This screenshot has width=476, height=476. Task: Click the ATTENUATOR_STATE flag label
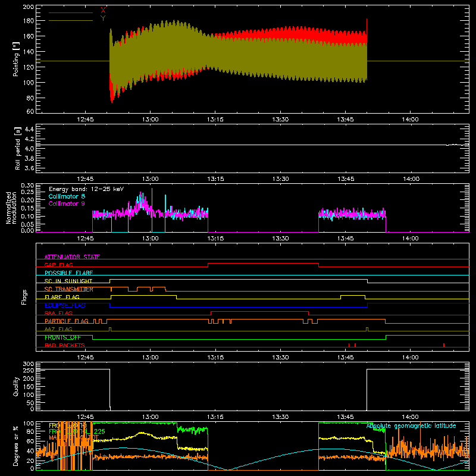coord(72,257)
